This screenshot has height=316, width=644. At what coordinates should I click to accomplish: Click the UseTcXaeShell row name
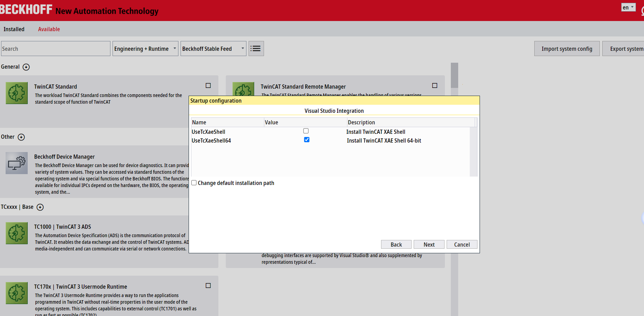pos(209,132)
